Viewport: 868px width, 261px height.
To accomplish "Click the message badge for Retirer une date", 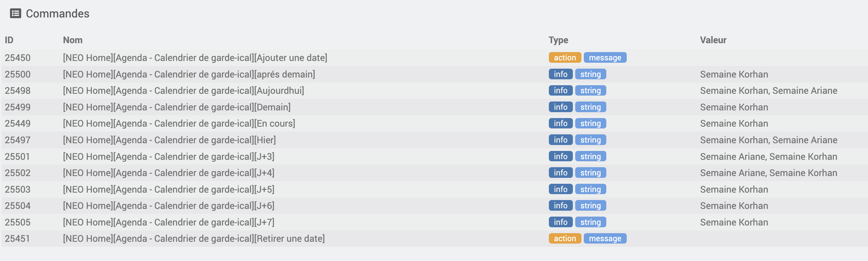I will point(605,239).
